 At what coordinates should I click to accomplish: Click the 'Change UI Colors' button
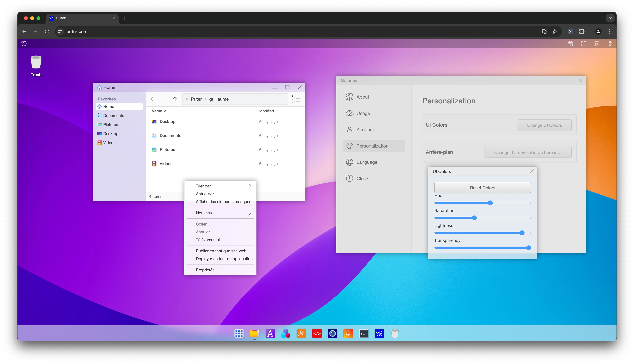tap(544, 125)
